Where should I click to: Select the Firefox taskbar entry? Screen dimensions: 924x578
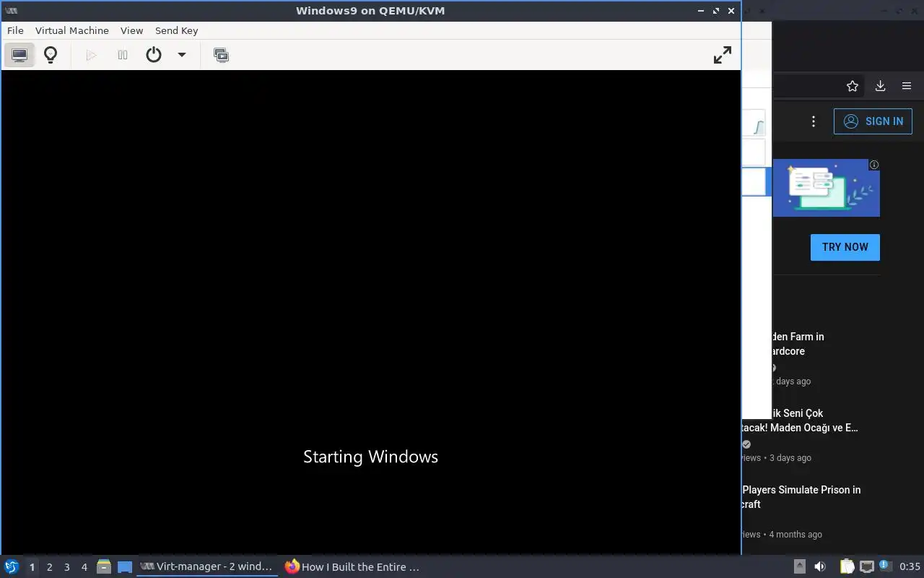pyautogui.click(x=352, y=566)
